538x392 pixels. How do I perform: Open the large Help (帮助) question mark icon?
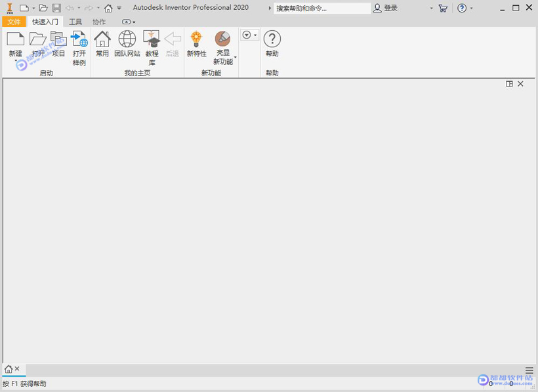click(x=272, y=39)
